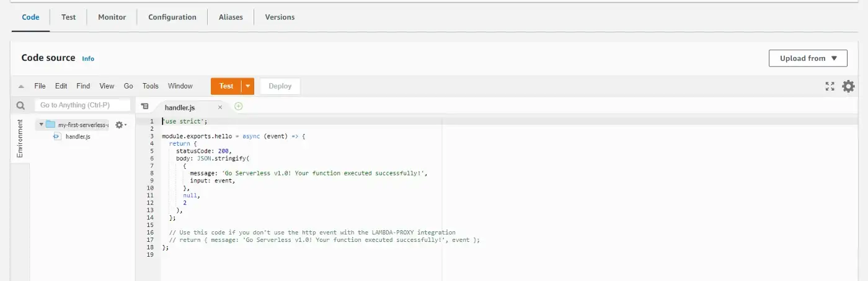
Task: Open the Edit menu
Action: click(x=61, y=86)
